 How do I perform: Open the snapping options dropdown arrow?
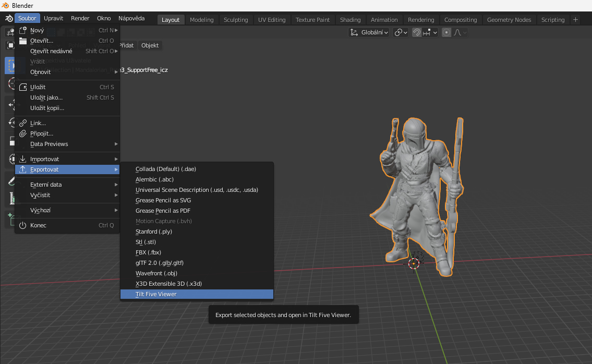[435, 33]
